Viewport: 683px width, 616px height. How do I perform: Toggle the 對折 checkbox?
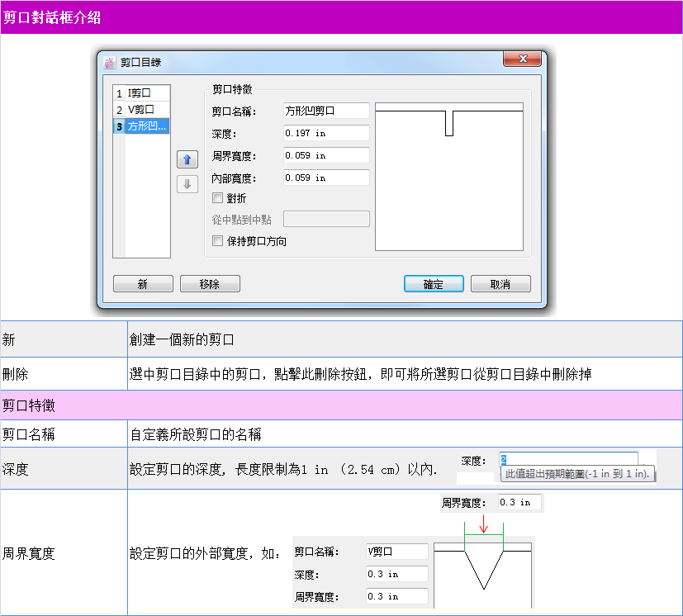[x=218, y=198]
